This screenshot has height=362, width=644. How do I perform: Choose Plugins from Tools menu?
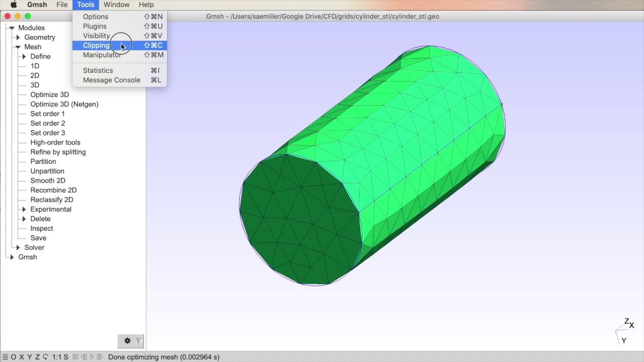[x=120, y=26]
